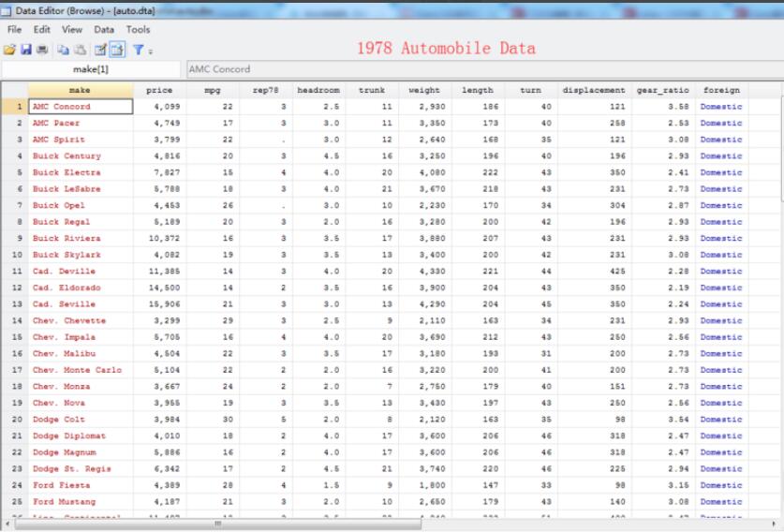Expand the toolbar overflow arrow
Viewport: 784px width, 532px height.
click(x=150, y=51)
